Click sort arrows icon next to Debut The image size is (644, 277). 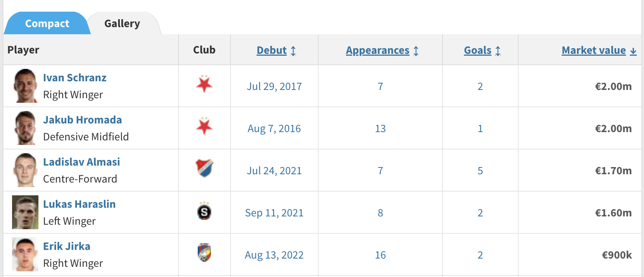coord(293,51)
